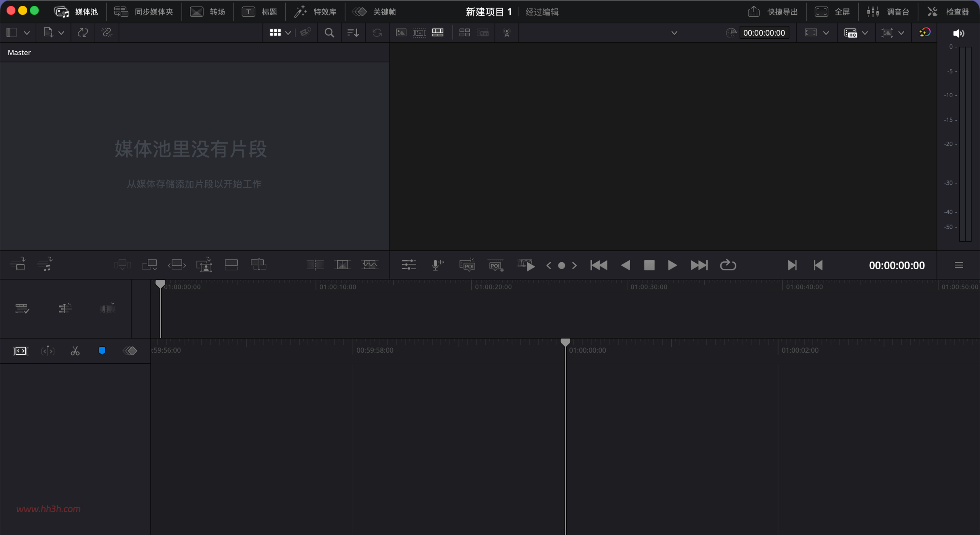The width and height of the screenshot is (980, 535).
Task: Click the close up edit icon
Action: point(204,265)
